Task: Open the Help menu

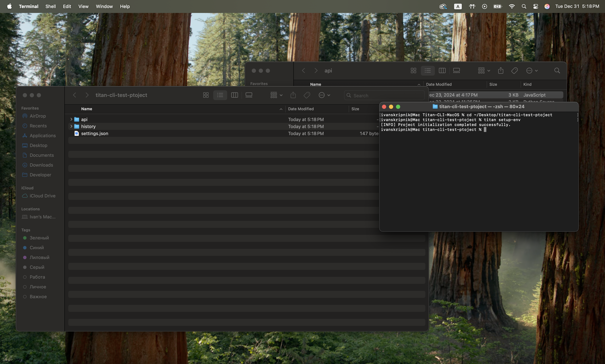Action: click(x=125, y=6)
